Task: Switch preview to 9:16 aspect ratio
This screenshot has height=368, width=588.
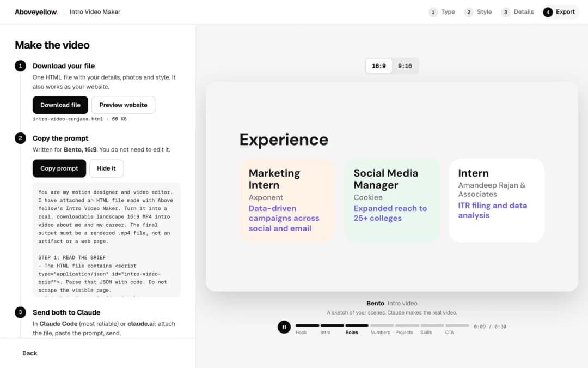Action: 405,66
